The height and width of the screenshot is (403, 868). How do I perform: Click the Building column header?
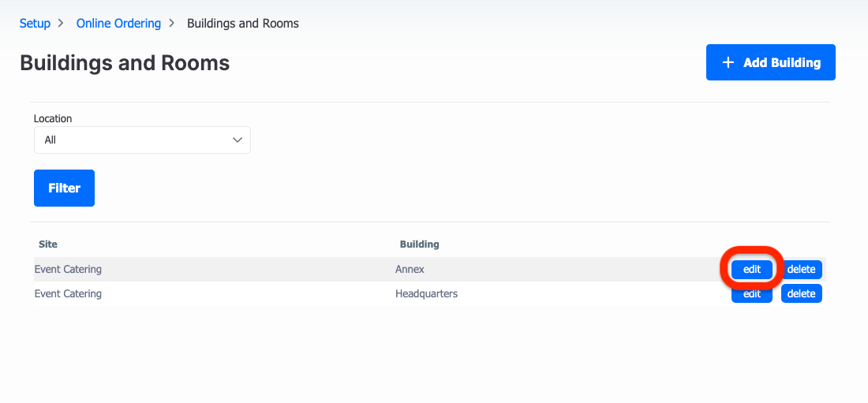pos(420,244)
